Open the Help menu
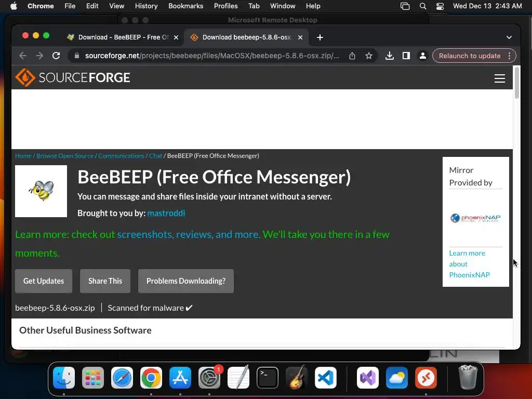Viewport: 532px width, 399px height. click(x=313, y=6)
